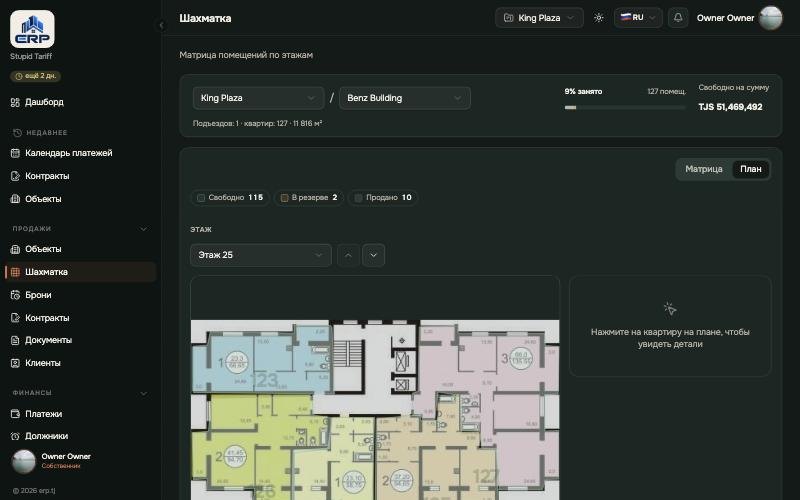Switch to the План view

[751, 169]
